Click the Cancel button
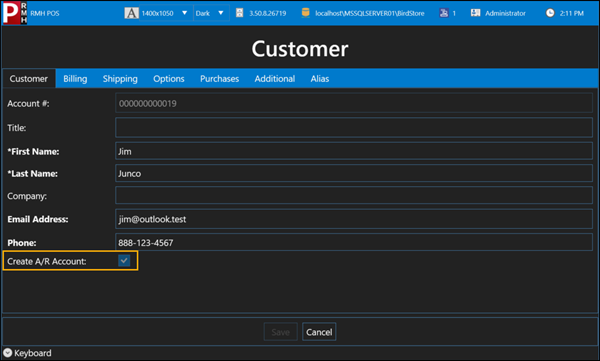This screenshot has height=361, width=600. 319,332
